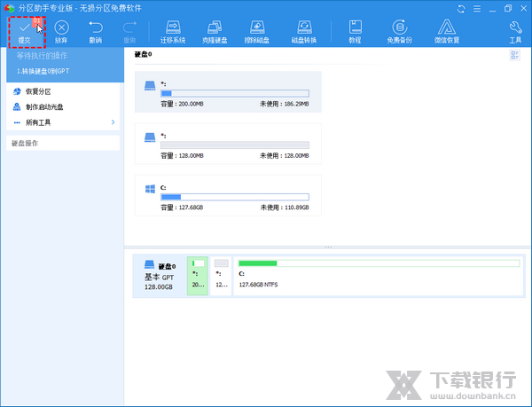Click 容量: 128.00MB text
Image resolution: width=532 pixels, height=407 pixels.
pyautogui.click(x=182, y=156)
